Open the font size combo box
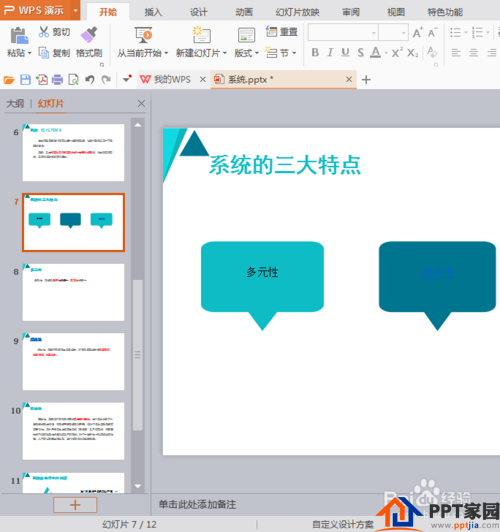The height and width of the screenshot is (532, 500). [x=393, y=33]
